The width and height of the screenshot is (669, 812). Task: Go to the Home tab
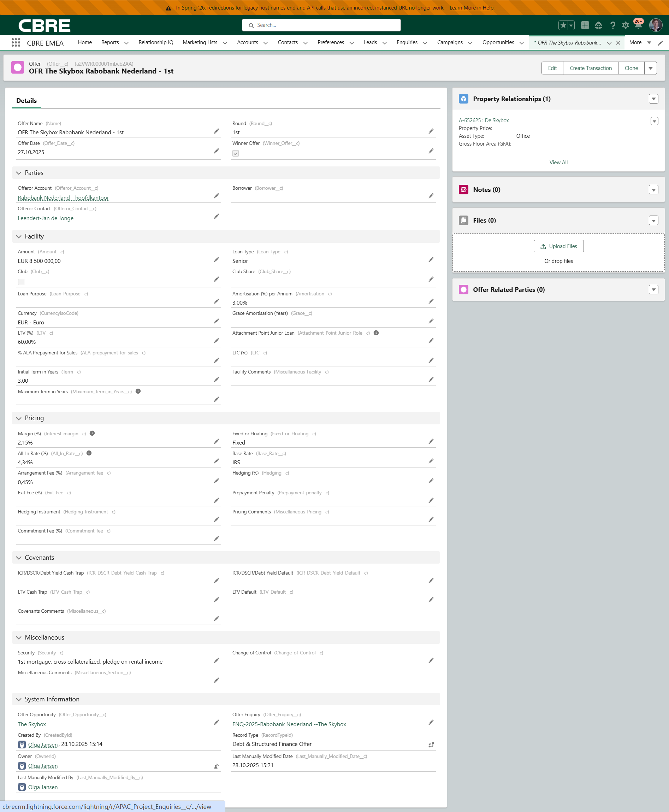pyautogui.click(x=85, y=42)
